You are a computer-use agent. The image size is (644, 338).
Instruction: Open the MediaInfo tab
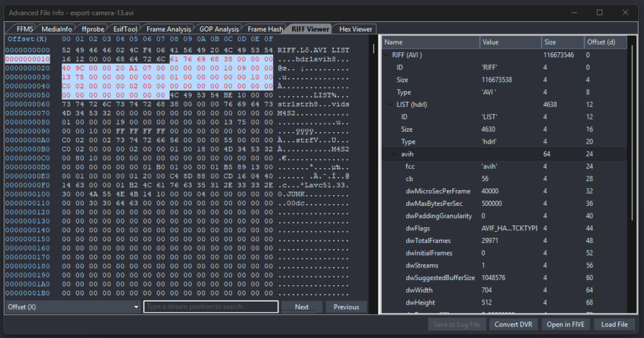pyautogui.click(x=57, y=29)
